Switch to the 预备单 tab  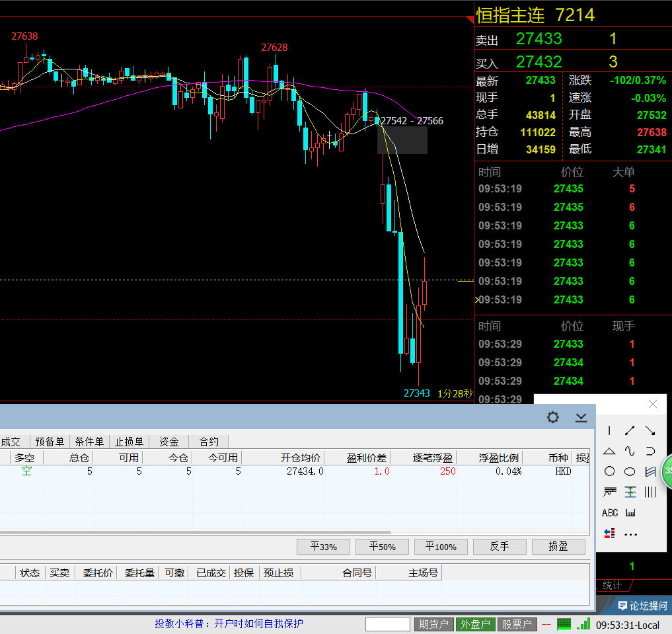[x=50, y=442]
